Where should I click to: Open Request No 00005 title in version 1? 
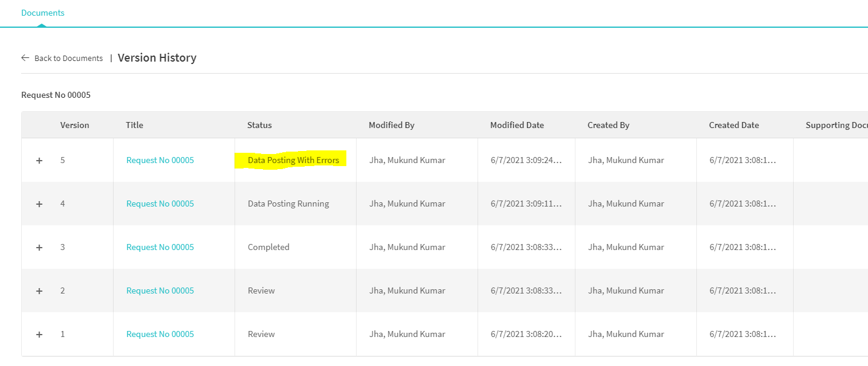point(160,335)
